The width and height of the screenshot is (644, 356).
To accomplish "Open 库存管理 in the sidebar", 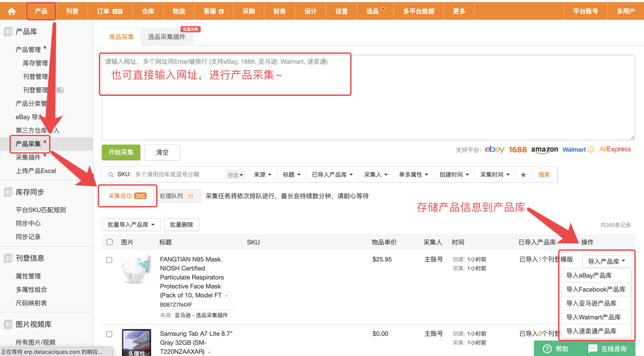I will [35, 63].
